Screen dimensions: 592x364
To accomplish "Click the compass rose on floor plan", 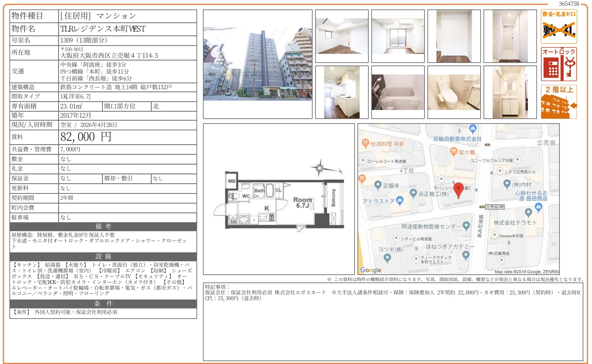I will [x=320, y=168].
